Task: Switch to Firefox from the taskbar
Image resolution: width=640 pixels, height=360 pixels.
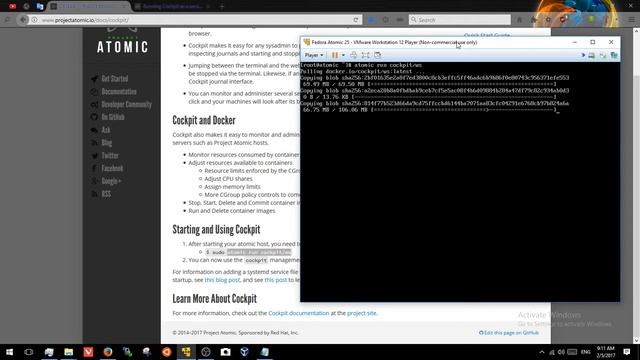Action: [x=108, y=352]
